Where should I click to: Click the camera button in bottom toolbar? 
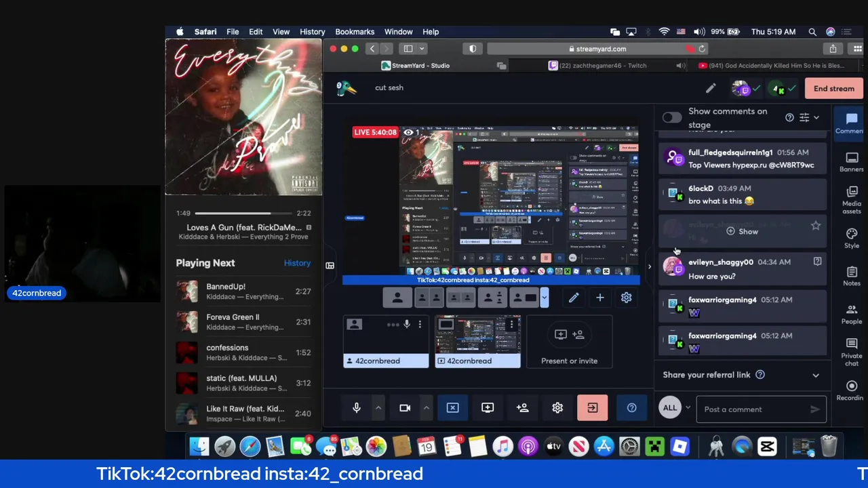[405, 407]
